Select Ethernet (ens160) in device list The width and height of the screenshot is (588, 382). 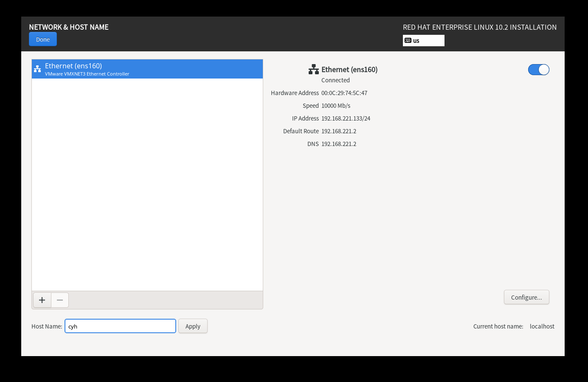(147, 69)
